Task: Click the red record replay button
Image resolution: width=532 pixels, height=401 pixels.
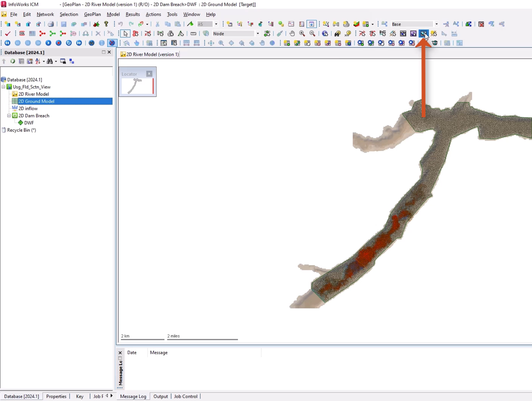Action: tap(59, 43)
